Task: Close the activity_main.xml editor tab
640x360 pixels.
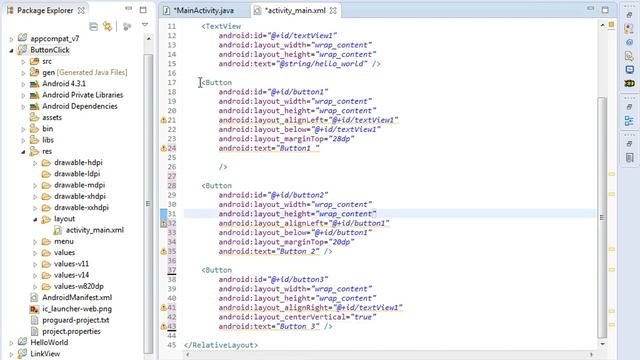Action: pyautogui.click(x=333, y=11)
